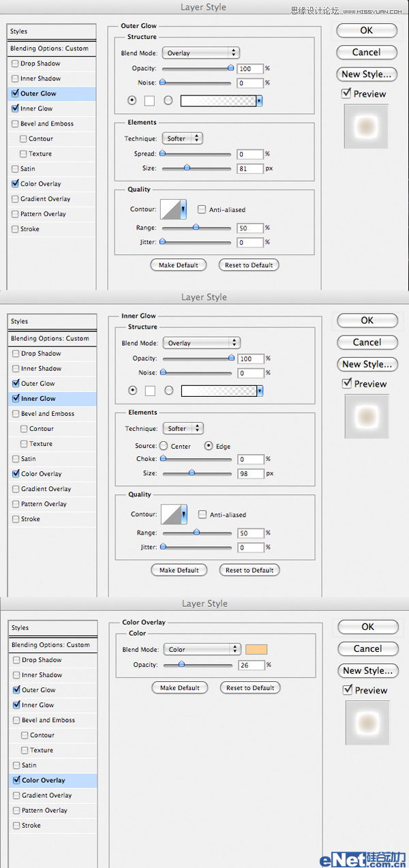Click New Style... in the Inner Glow dialog
Viewport: 409px width, 868px height.
(367, 364)
